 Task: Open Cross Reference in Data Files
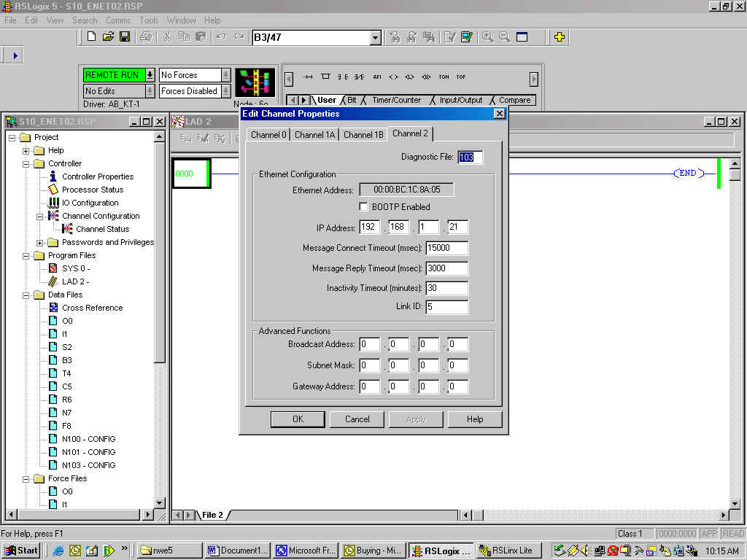click(93, 308)
